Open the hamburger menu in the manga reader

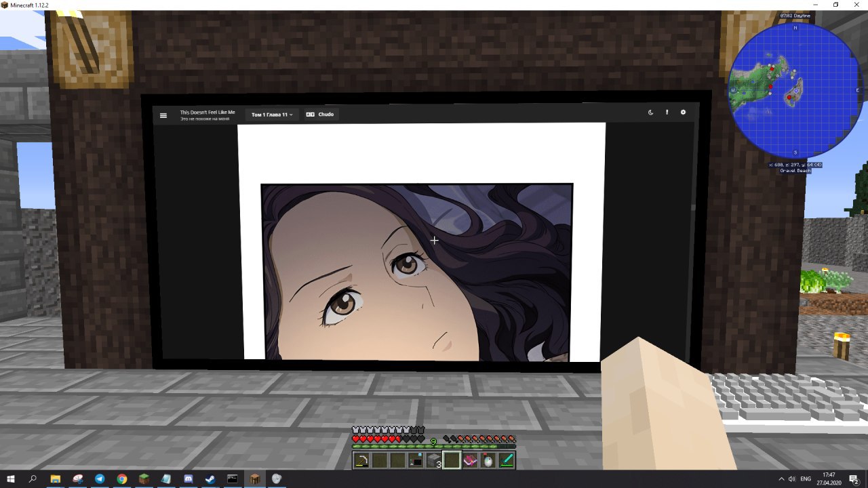click(x=163, y=115)
